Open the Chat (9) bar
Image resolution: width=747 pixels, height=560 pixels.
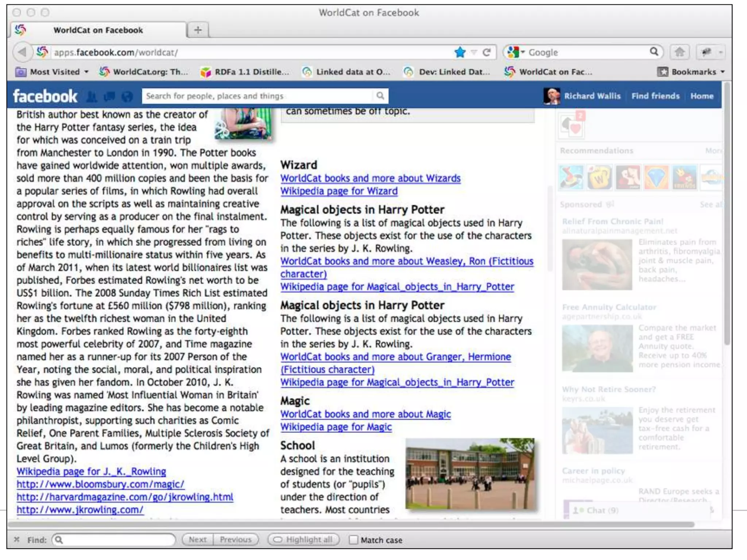[x=638, y=510]
